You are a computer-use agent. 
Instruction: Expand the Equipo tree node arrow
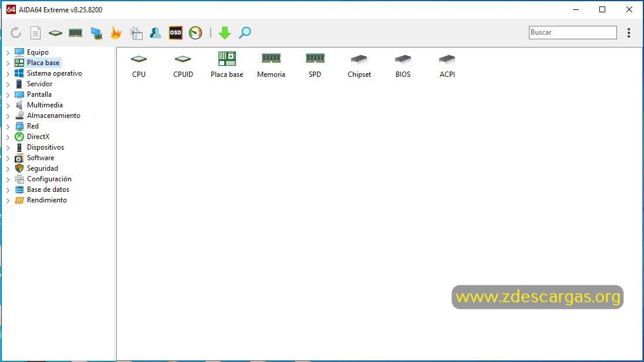[8, 53]
